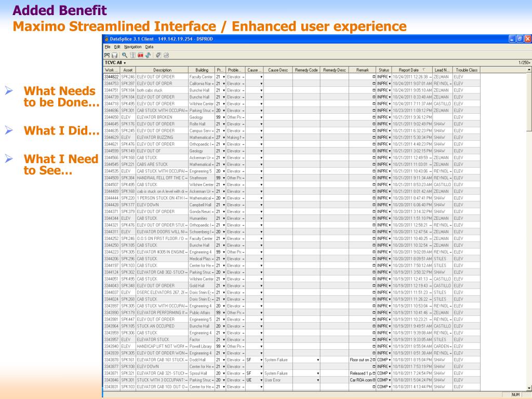
Task: Open Cause dropdown showing SF for 3343878
Action: [x=261, y=360]
